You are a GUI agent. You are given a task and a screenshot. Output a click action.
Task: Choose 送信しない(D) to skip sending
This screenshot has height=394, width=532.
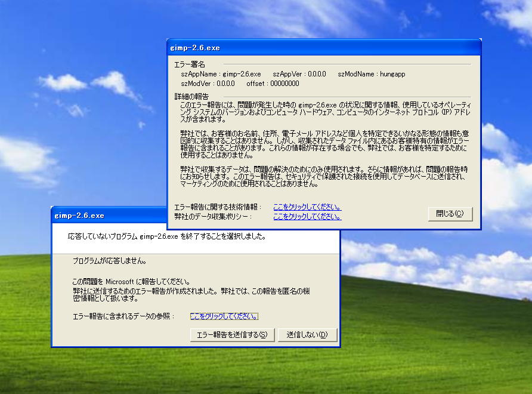pos(307,335)
